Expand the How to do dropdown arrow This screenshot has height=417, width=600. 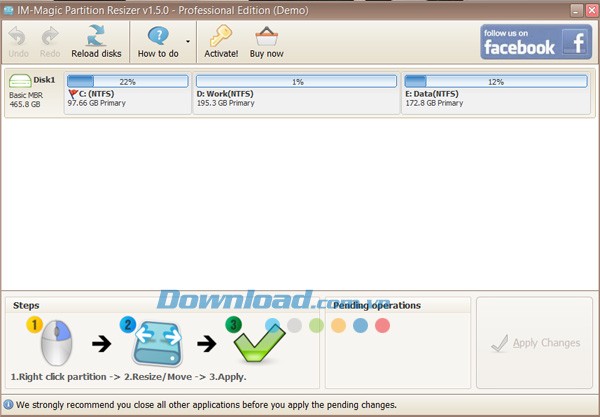coord(188,41)
